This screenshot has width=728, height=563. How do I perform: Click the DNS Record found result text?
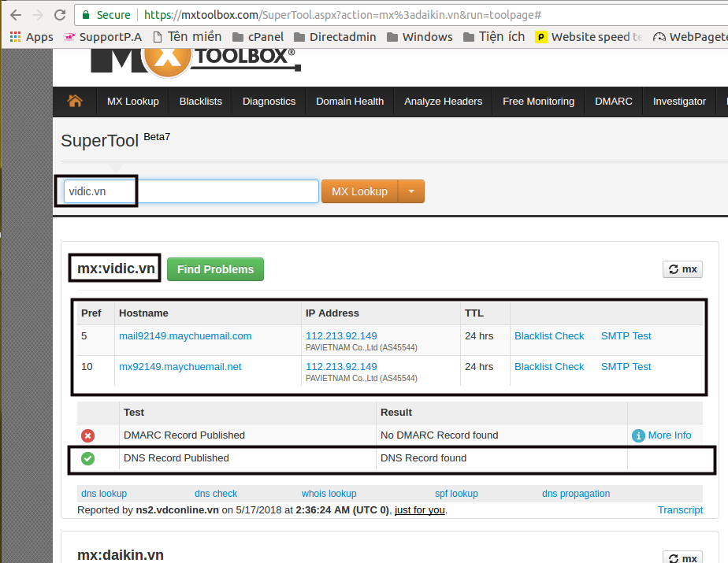423,458
